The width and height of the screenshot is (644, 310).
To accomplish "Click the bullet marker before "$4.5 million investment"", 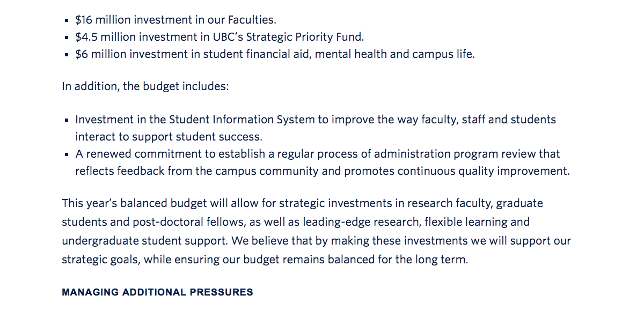I will (67, 38).
